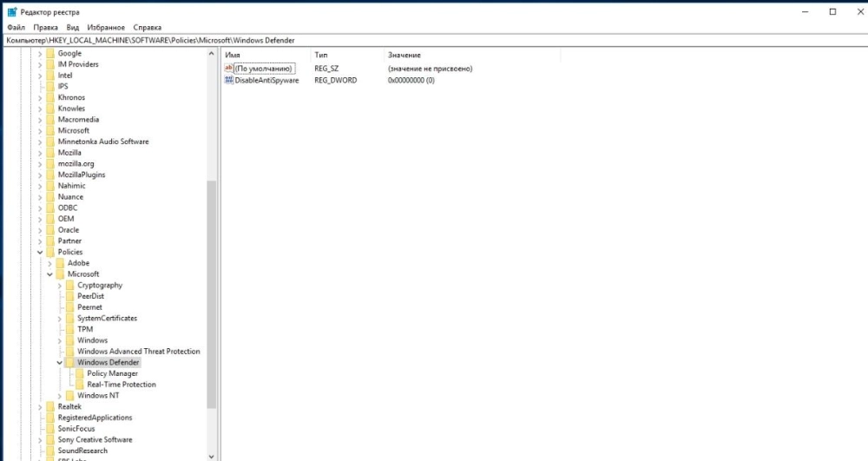This screenshot has width=868, height=461.
Task: Click the IM Providers folder icon
Action: [50, 64]
